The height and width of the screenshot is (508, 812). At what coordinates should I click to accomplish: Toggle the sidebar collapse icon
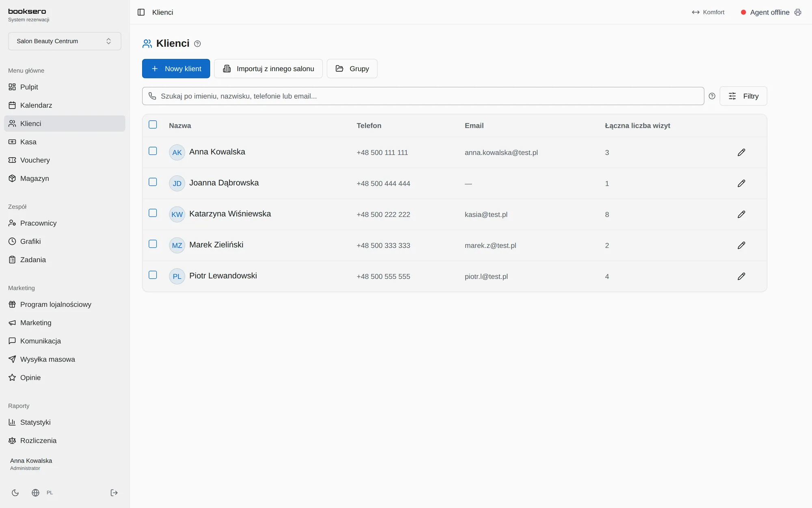(x=141, y=12)
